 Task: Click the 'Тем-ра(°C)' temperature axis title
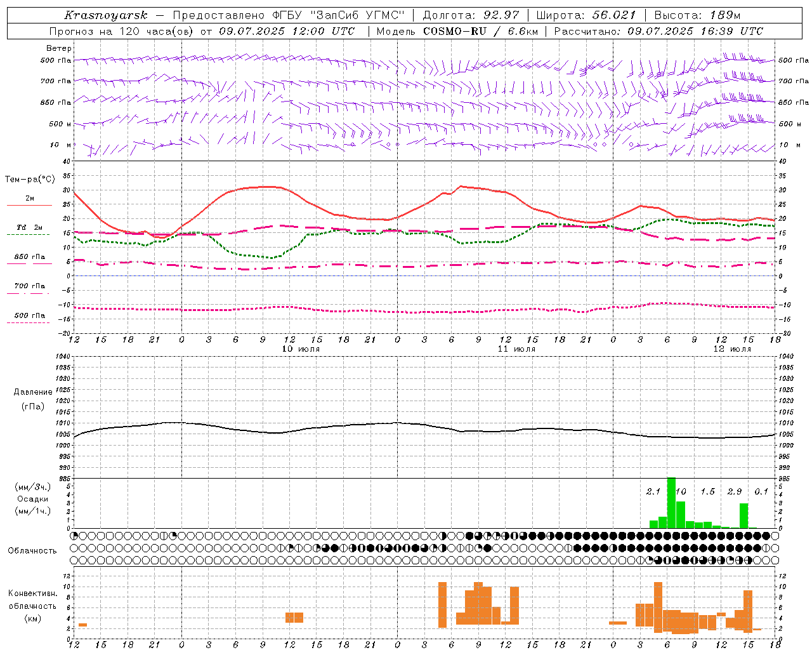(x=30, y=180)
